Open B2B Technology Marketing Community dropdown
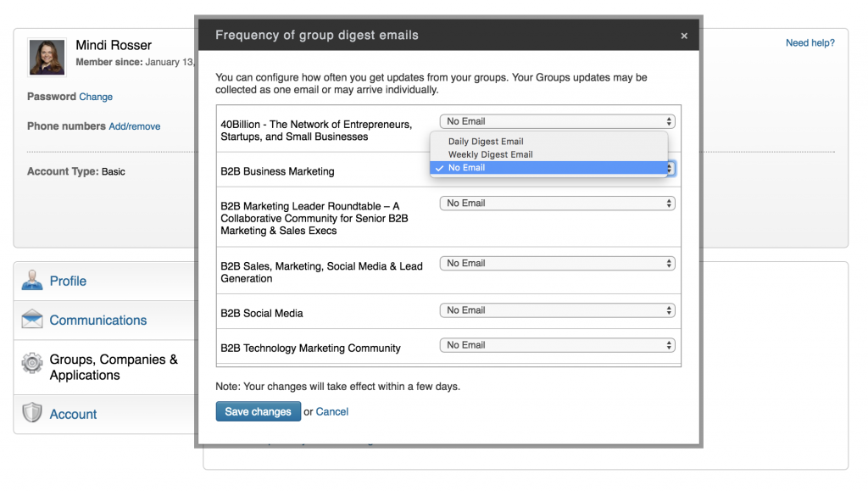This screenshot has height=491, width=868. 555,344
